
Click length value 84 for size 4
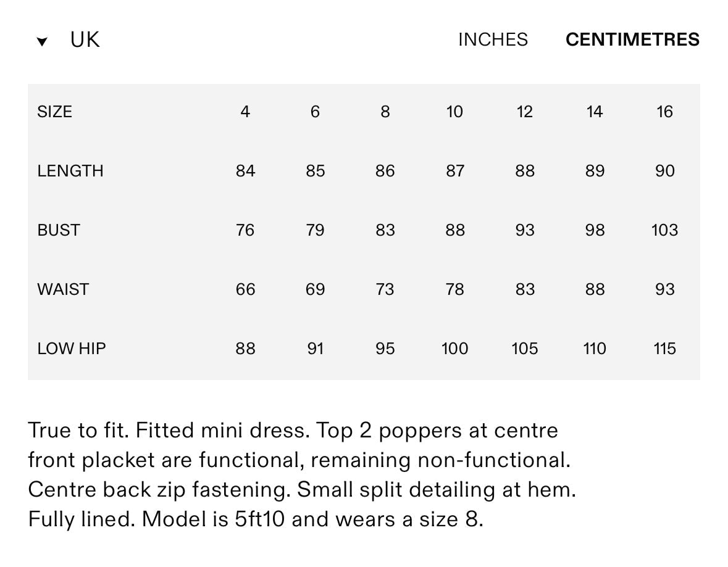(x=245, y=171)
